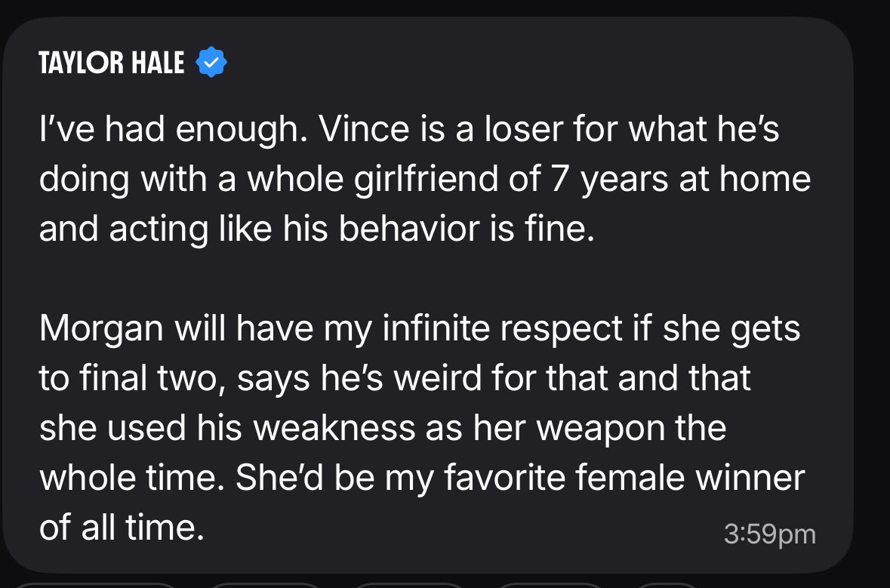
Task: Select the third reaction pill below message
Action: (x=409, y=585)
